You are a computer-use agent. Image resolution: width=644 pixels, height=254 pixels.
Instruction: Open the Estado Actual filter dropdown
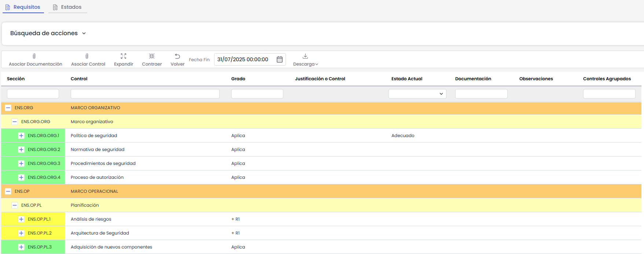tap(417, 94)
